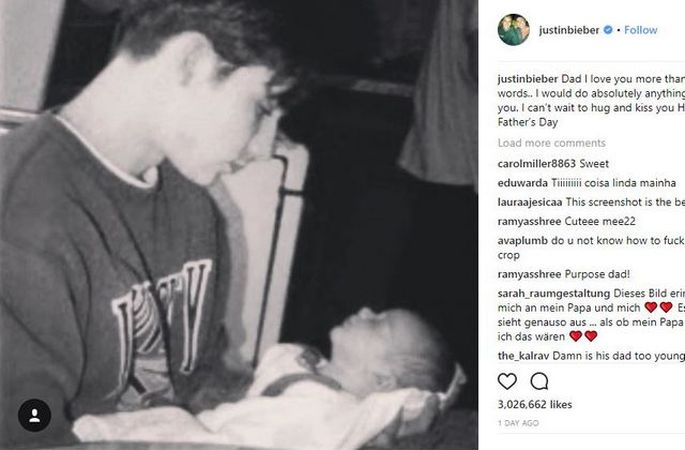Open sarah_raumgestaltung commenter profile
The width and height of the screenshot is (685, 450).
coord(554,293)
